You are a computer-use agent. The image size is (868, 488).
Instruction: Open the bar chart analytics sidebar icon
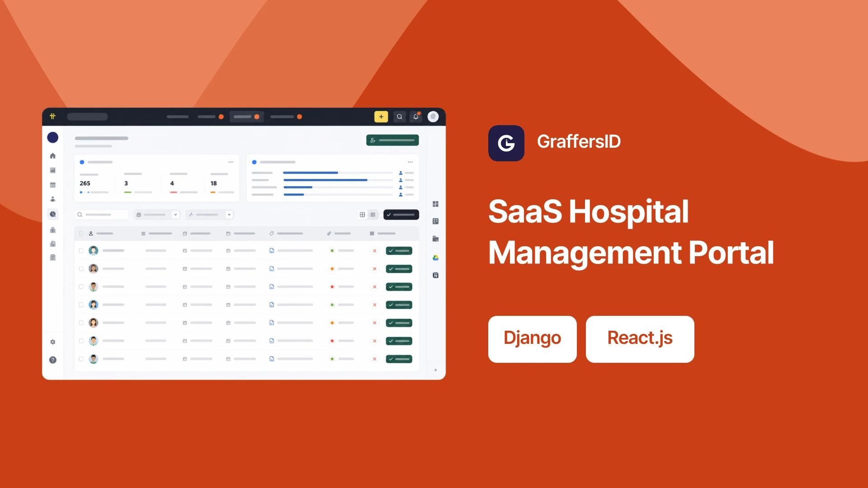53,170
